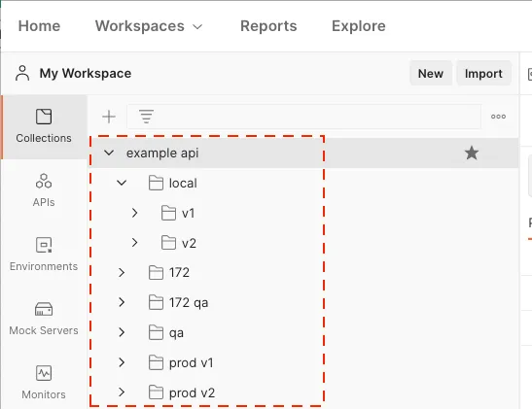This screenshot has height=409, width=532.
Task: Click the 172 qa folder icon
Action: pyautogui.click(x=156, y=302)
